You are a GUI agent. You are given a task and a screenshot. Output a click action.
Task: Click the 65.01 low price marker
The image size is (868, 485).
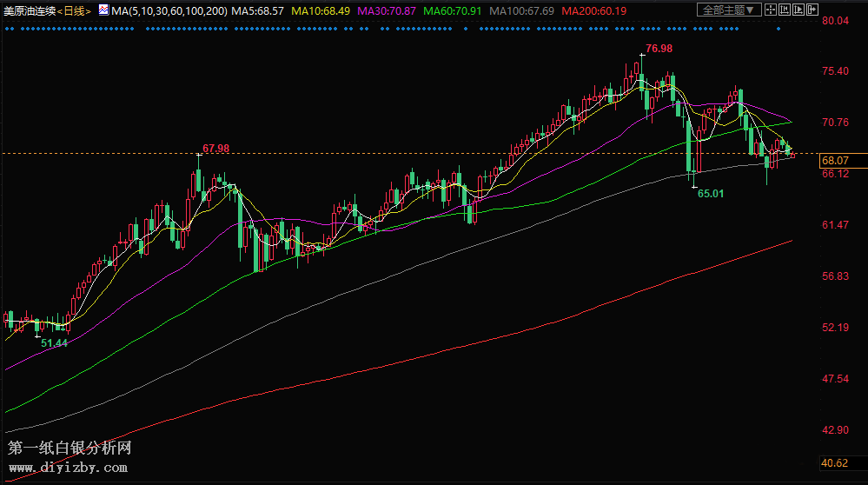click(710, 193)
